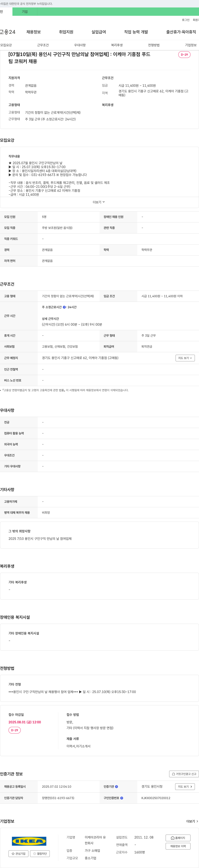Click the help icon next to 구인인증번호

tap(121, 798)
